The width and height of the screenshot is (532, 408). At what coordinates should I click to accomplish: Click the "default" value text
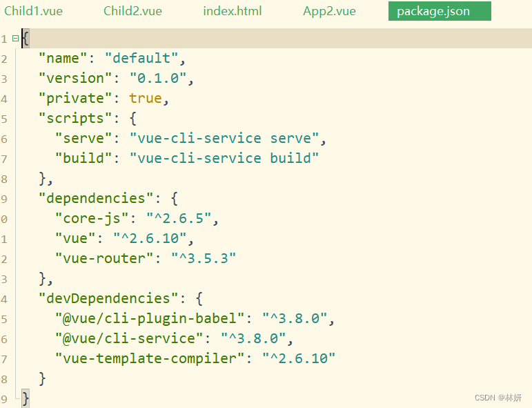[x=141, y=59]
